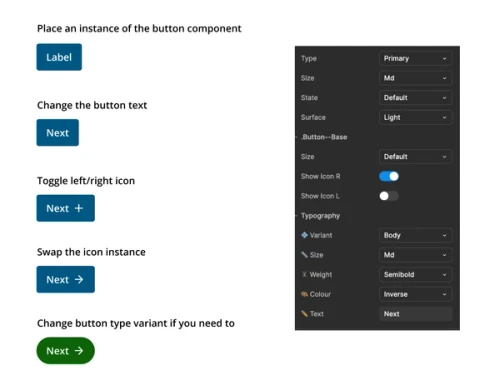Click the palette icon beside Colour
This screenshot has height=386, width=500.
pyautogui.click(x=304, y=294)
